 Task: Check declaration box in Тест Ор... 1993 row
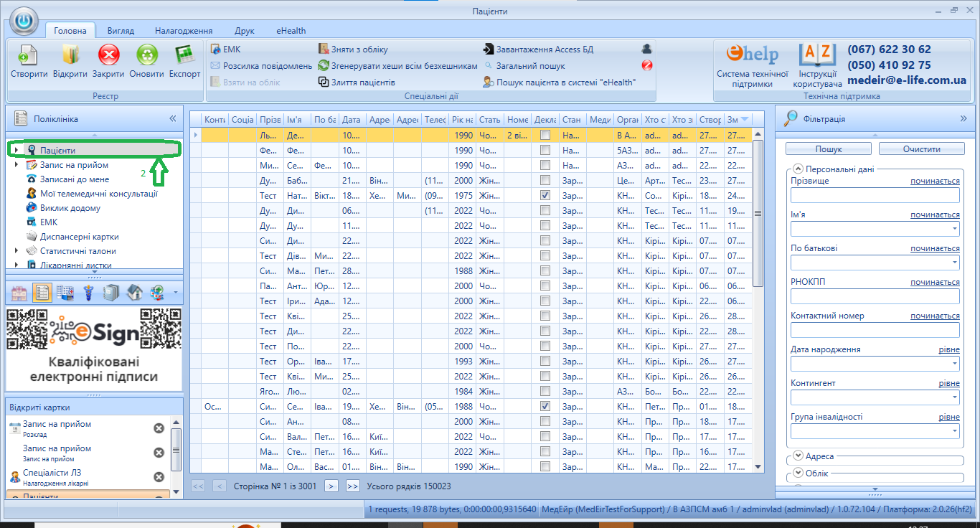546,361
